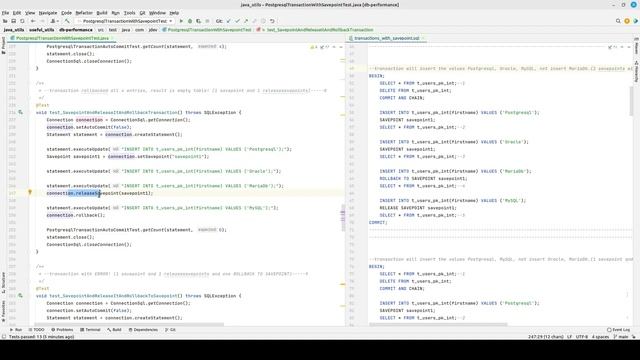
Task: Open the Window menu
Action: point(157,13)
